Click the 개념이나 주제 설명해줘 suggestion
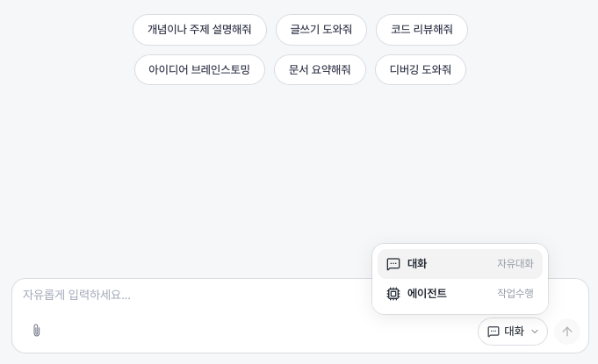The image size is (598, 364). [199, 30]
